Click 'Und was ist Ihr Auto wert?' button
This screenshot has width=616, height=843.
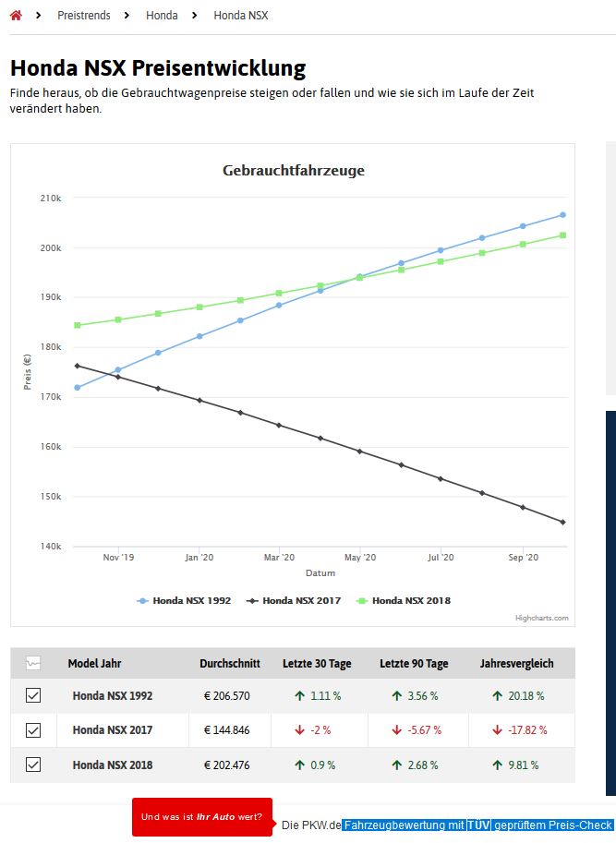click(x=202, y=816)
